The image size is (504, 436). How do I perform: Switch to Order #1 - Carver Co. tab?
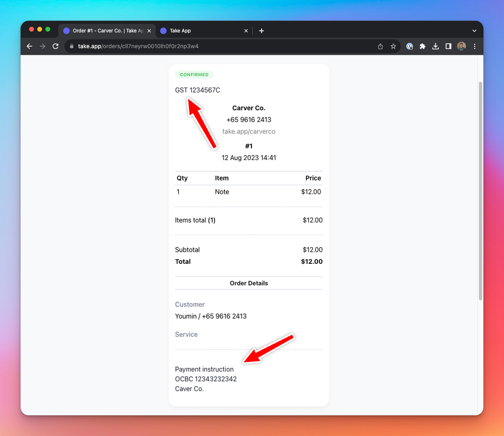point(107,31)
